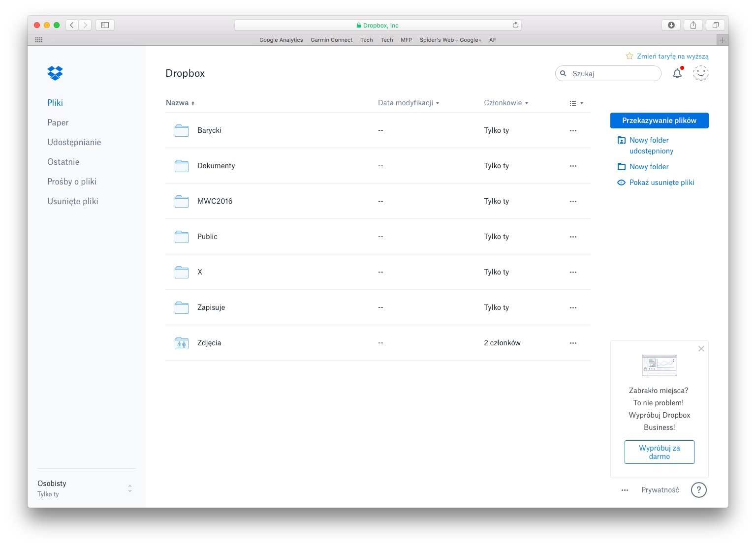
Task: Click the star icon next to Zmień taryfę
Action: point(629,56)
